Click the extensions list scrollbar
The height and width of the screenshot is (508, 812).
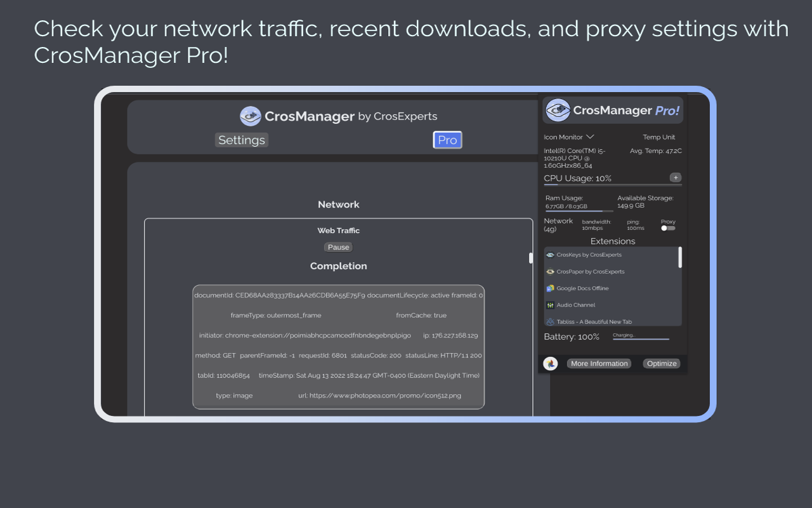pyautogui.click(x=680, y=257)
